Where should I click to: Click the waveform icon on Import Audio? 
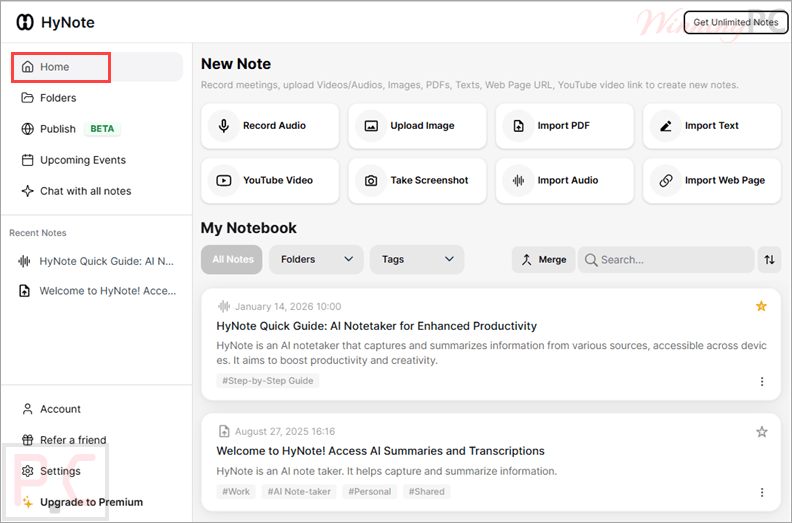(x=519, y=180)
